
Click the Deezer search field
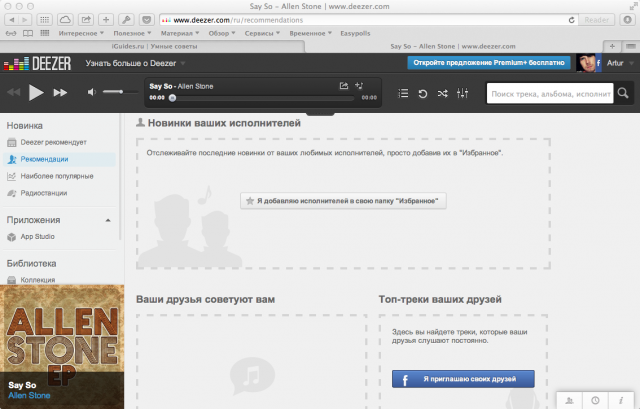(550, 93)
